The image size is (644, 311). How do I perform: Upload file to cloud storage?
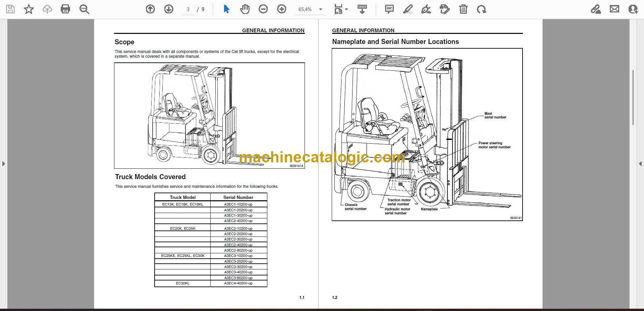(x=47, y=9)
